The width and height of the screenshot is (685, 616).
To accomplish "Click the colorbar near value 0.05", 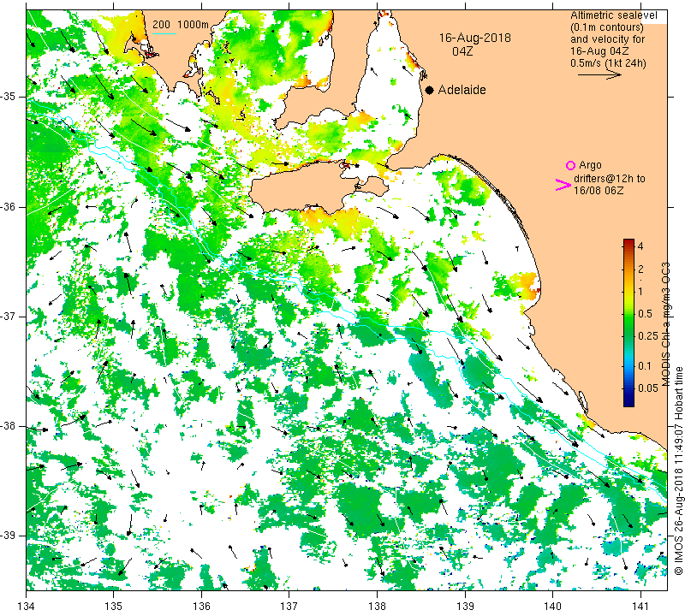I will pyautogui.click(x=628, y=388).
